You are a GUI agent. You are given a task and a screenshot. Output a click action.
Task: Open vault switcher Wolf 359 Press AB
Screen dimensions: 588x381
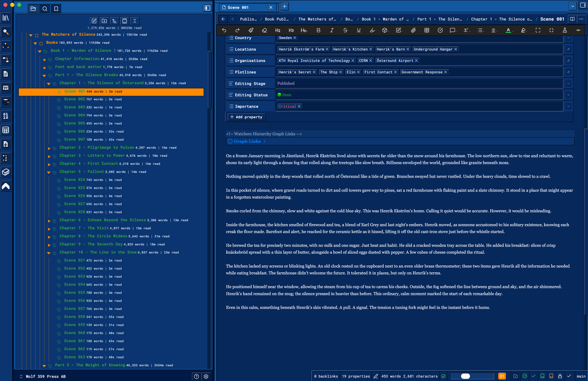tap(43, 376)
